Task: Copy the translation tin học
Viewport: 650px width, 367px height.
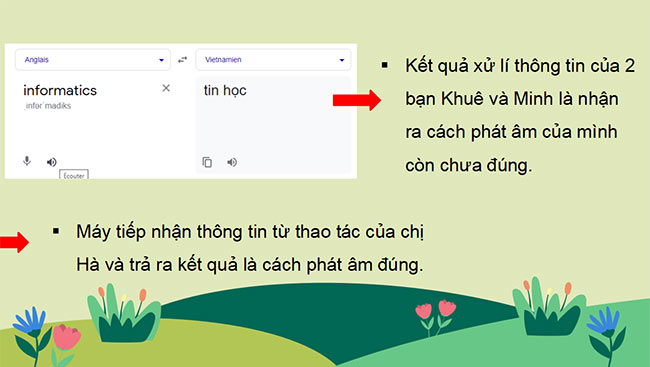Action: 207,162
